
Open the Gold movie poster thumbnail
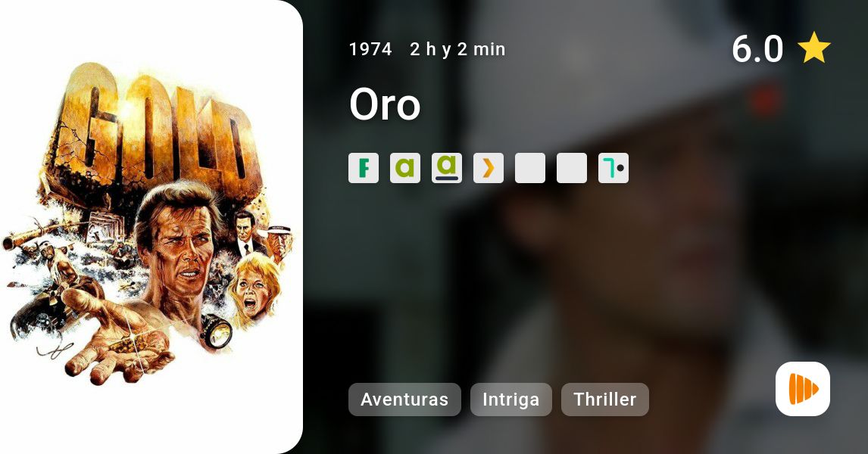151,227
